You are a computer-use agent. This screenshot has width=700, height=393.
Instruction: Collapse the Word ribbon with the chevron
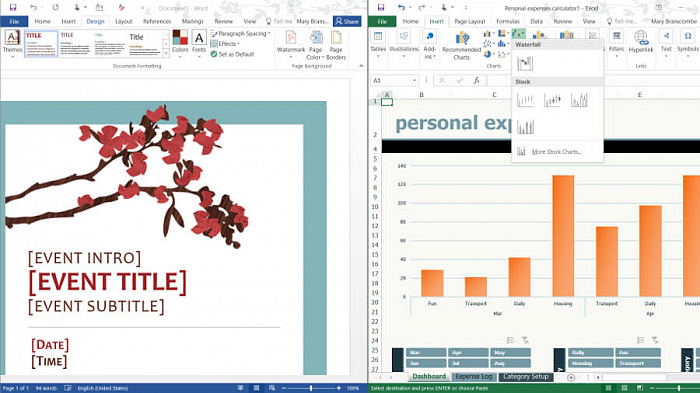click(x=361, y=66)
